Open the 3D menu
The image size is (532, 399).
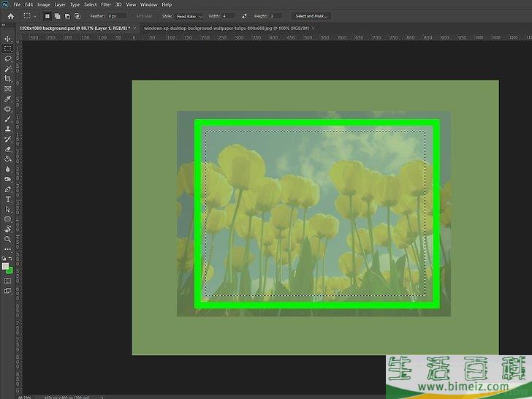pos(118,4)
